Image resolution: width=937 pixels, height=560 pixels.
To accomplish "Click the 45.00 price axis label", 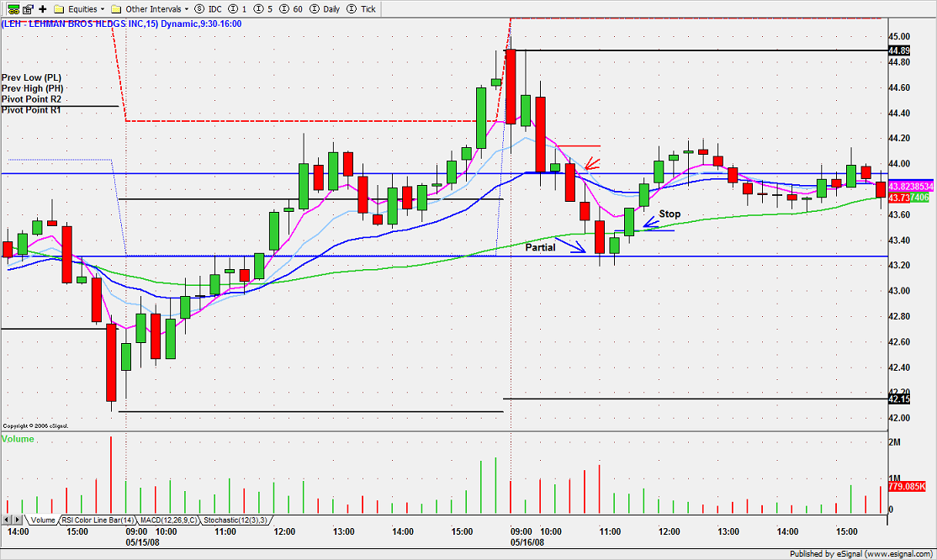I will (899, 36).
